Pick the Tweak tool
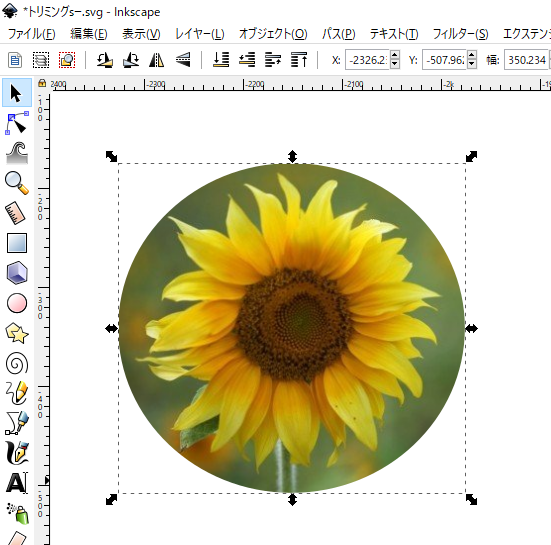 coord(17,153)
